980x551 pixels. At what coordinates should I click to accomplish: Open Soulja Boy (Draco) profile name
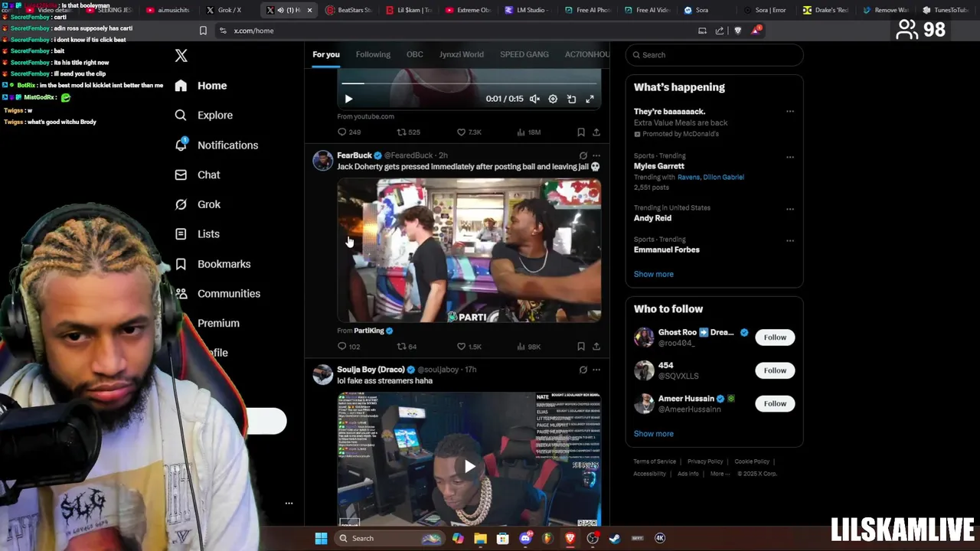click(371, 370)
